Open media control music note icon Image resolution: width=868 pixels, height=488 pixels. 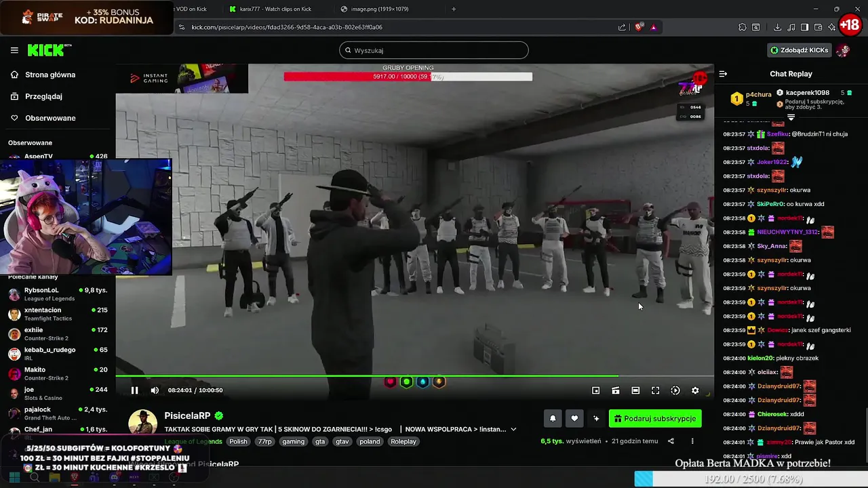pyautogui.click(x=791, y=27)
